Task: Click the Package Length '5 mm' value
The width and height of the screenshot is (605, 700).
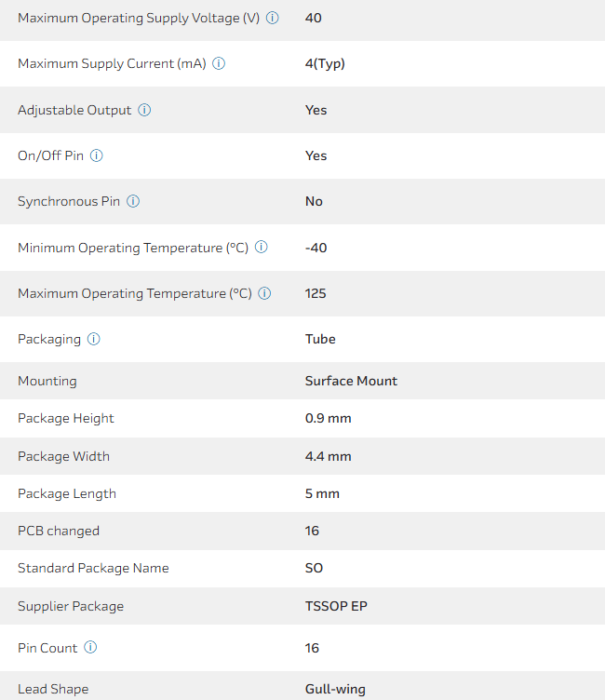Action: [322, 493]
